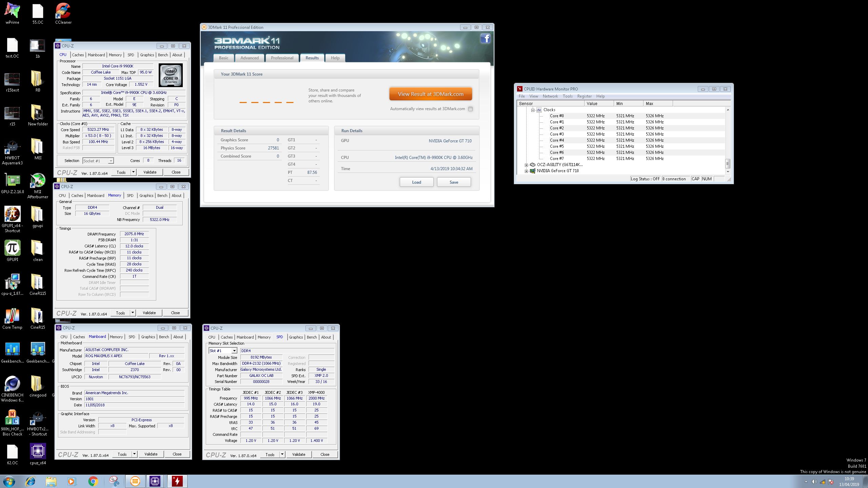The height and width of the screenshot is (488, 868).
Task: Switch to the Advanced tab in 3DMark 11
Action: point(250,58)
